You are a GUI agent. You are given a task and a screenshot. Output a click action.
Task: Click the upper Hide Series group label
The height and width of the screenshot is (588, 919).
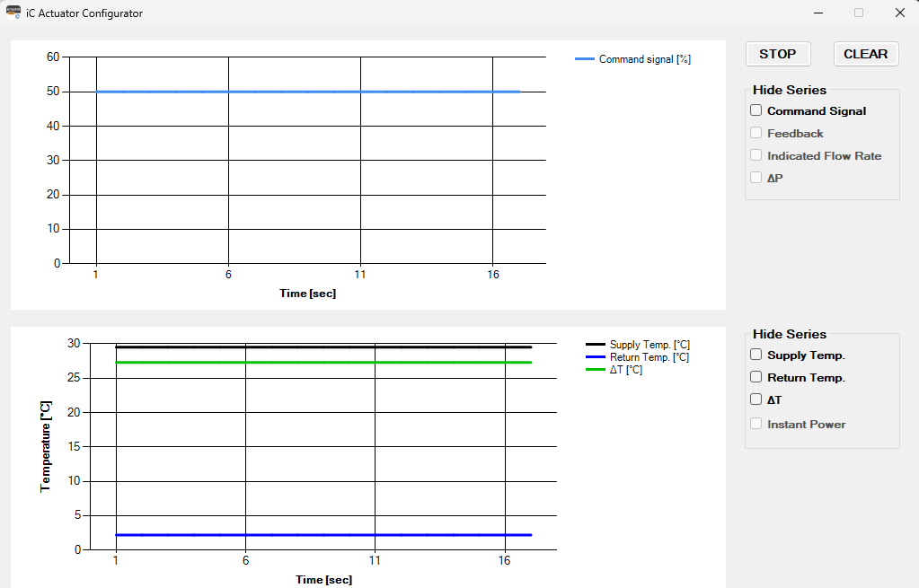791,90
